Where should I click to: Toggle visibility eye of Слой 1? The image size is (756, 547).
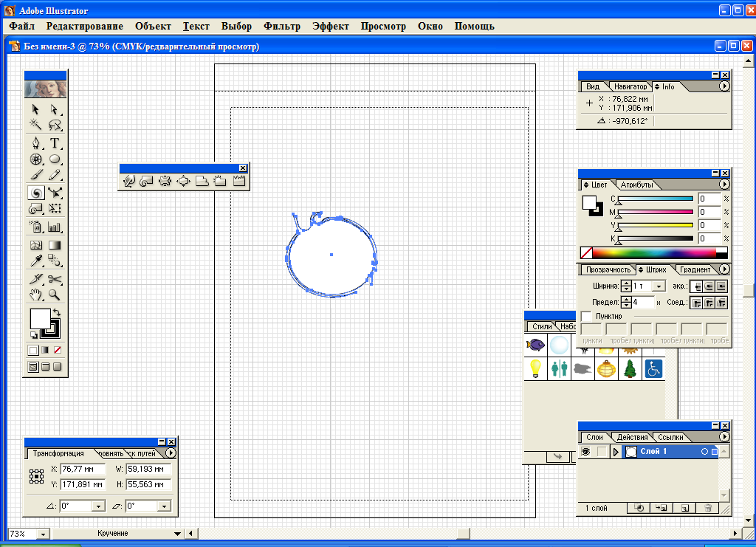point(586,452)
